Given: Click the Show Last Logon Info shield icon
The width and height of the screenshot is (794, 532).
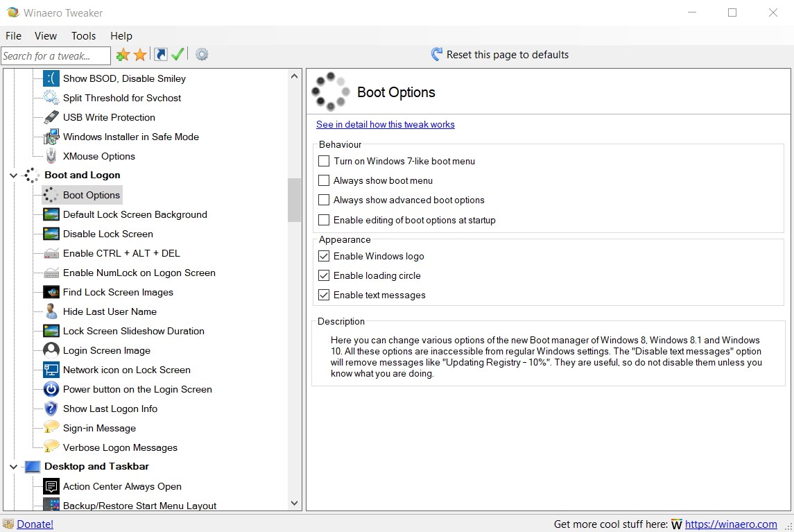Looking at the screenshot, I should coord(51,409).
